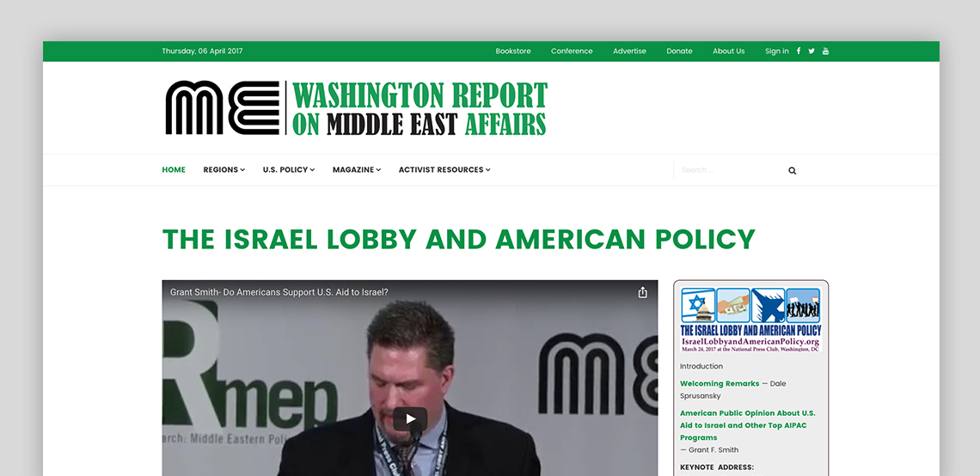Click the Sign in link

point(776,52)
